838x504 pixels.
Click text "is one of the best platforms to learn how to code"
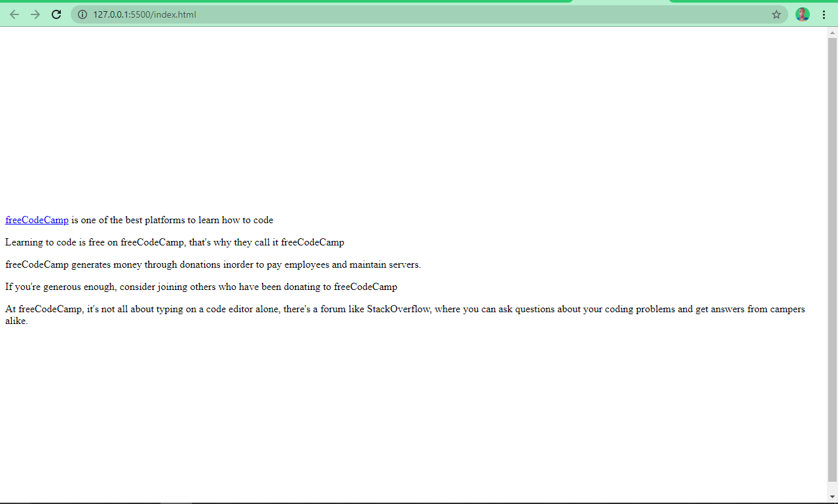(x=172, y=220)
